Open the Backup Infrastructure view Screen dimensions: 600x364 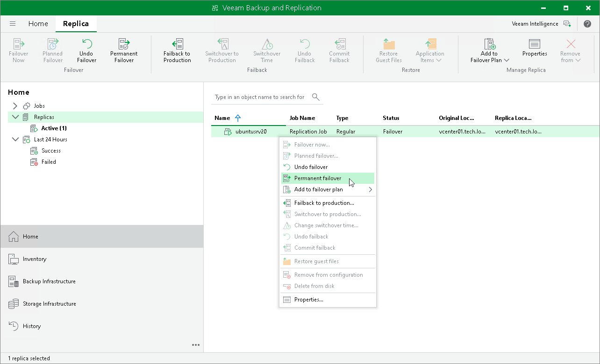(x=102, y=281)
